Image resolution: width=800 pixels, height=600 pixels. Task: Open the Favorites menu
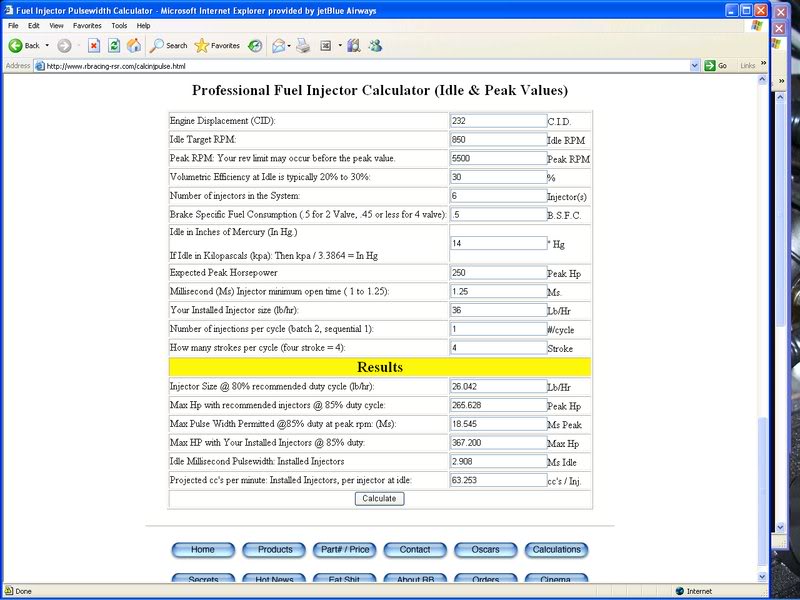[x=87, y=26]
